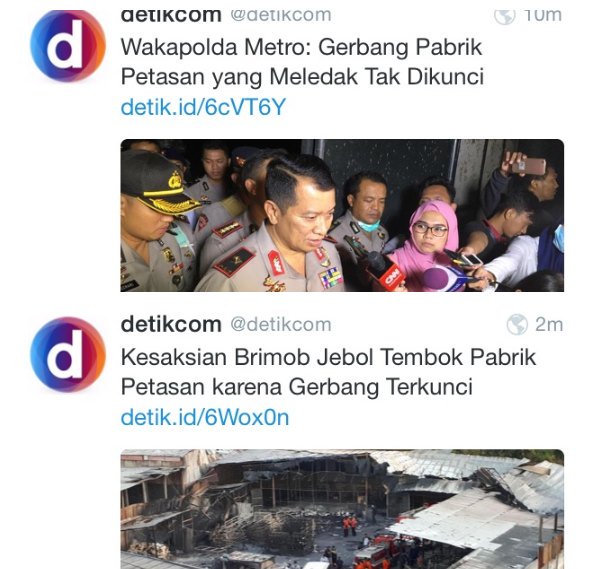Tap text line 'Petasan karena Gerbang Terkunci'
Screen dimensions: 591x569
coord(297,387)
